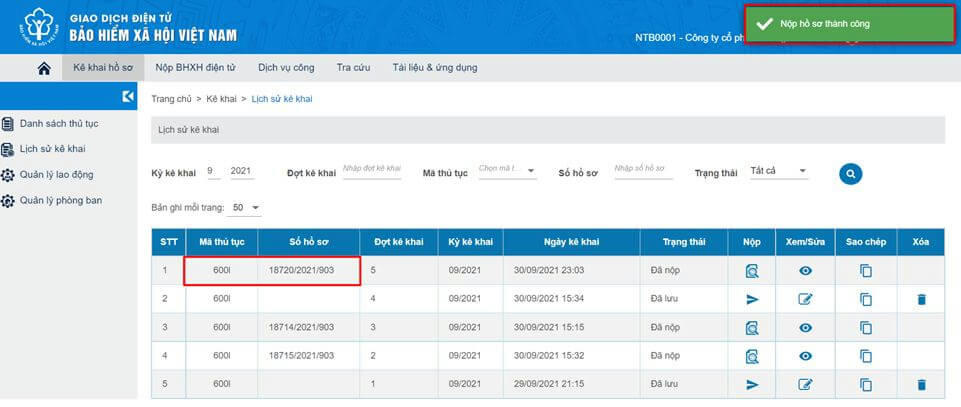961x407 pixels.
Task: Delete the row 5 declaration
Action: coord(921,385)
